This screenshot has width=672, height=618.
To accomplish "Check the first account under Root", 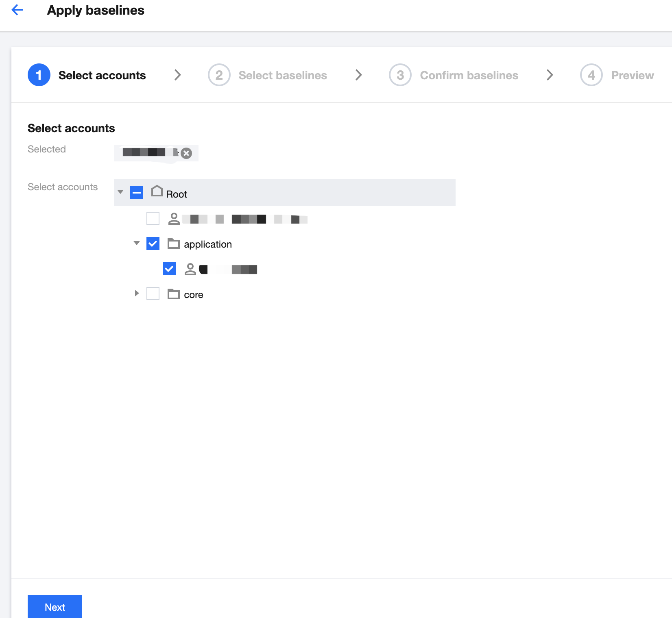I will pos(153,218).
